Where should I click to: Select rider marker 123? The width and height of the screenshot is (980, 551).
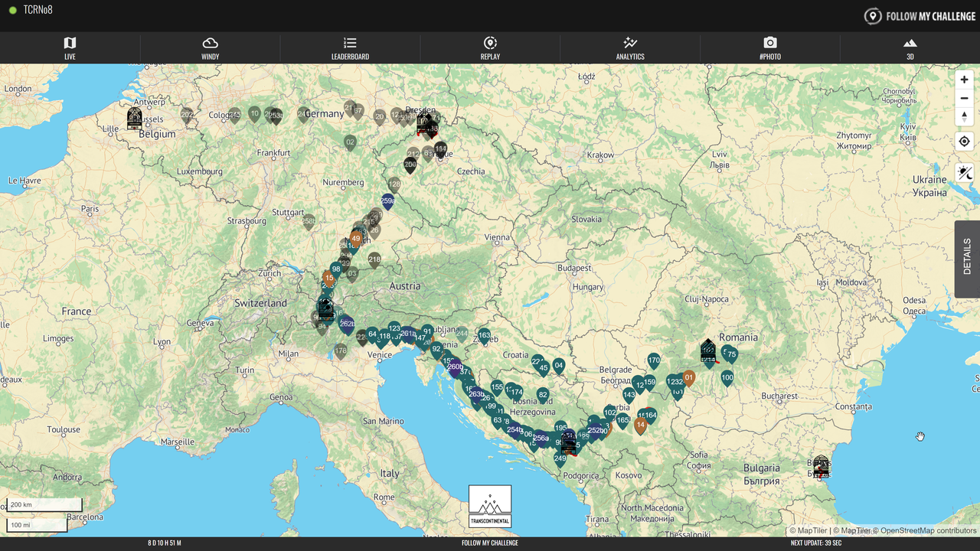tap(394, 329)
